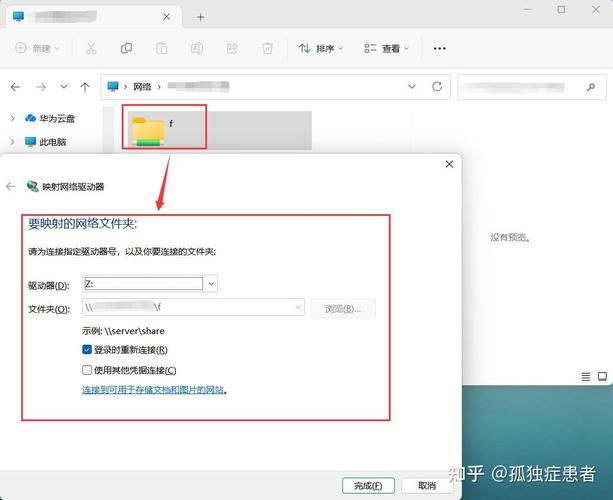The image size is (613, 500).
Task: Close the current Explorer tab
Action: (167, 16)
